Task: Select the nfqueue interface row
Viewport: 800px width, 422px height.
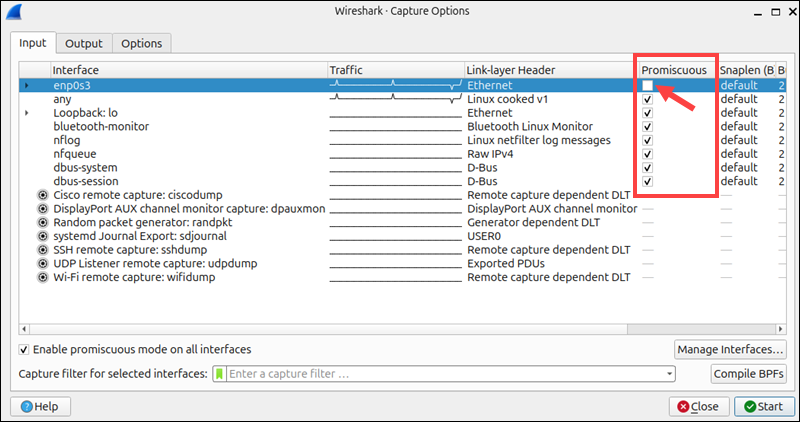Action: point(402,154)
